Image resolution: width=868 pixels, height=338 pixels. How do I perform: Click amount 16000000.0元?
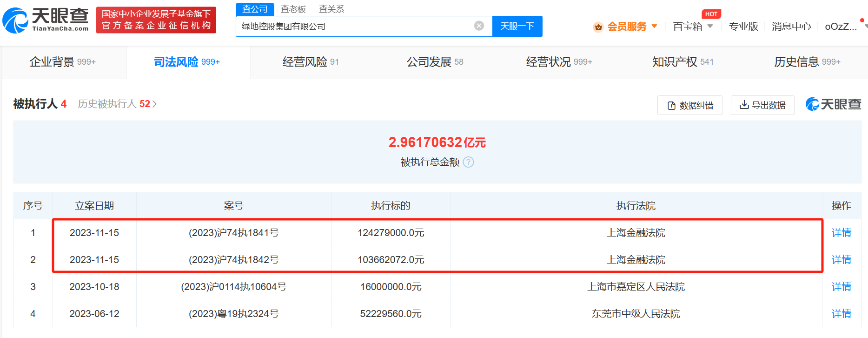(391, 287)
